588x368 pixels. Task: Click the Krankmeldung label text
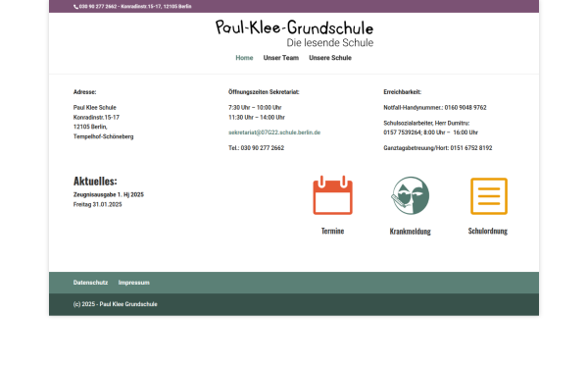point(411,232)
